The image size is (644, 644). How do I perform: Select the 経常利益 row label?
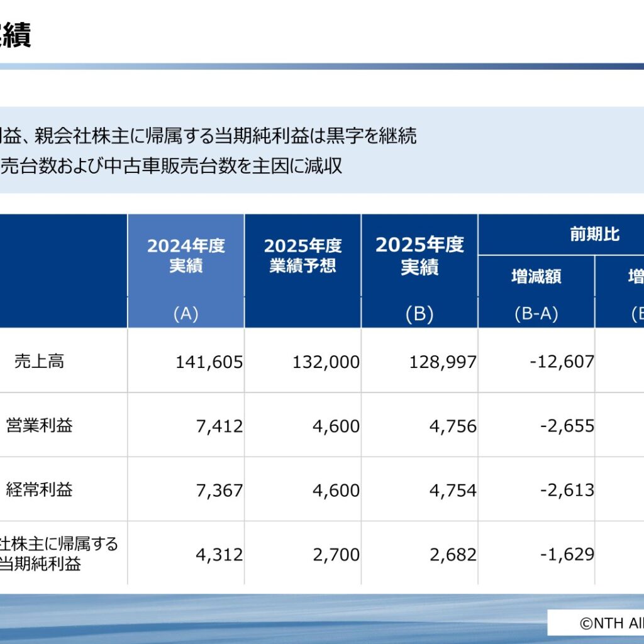point(39,489)
